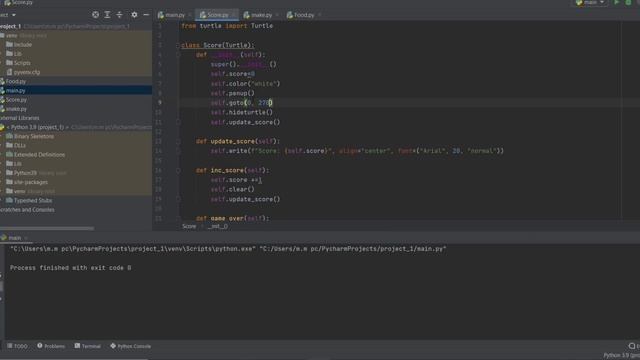Open the Terminal tool window
Viewport: 640px width, 360px height.
click(88, 346)
